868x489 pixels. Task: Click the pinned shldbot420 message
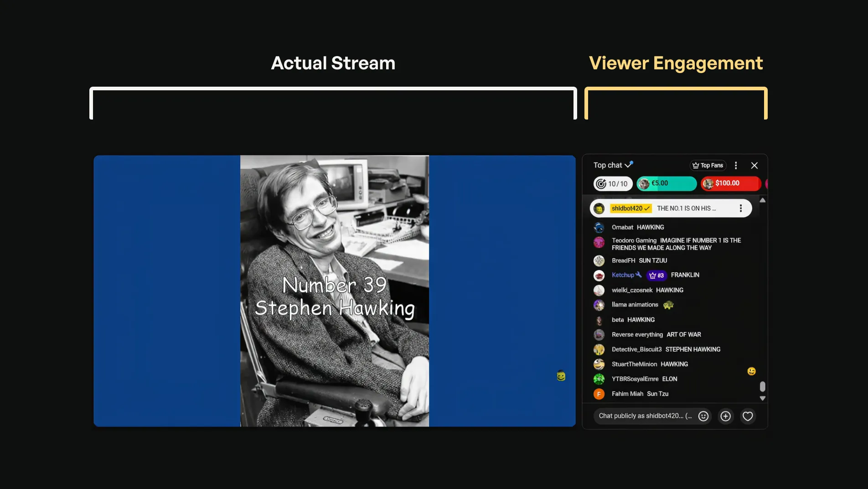(671, 208)
